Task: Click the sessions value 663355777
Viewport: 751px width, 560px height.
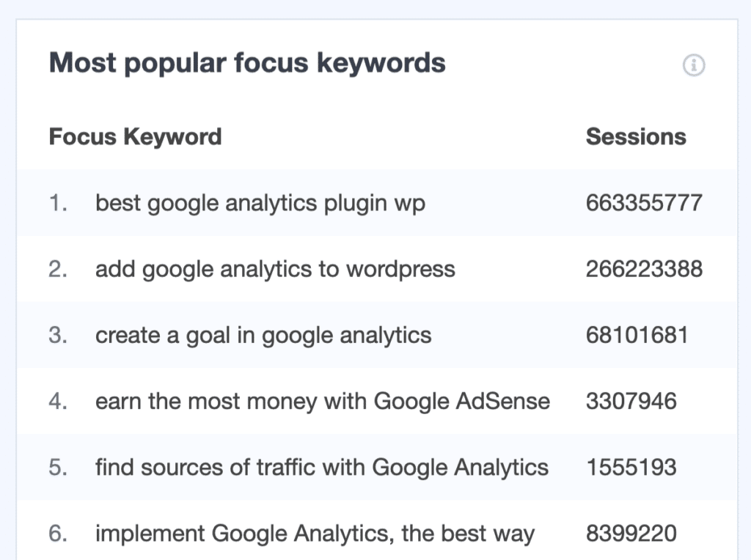Action: [x=644, y=203]
